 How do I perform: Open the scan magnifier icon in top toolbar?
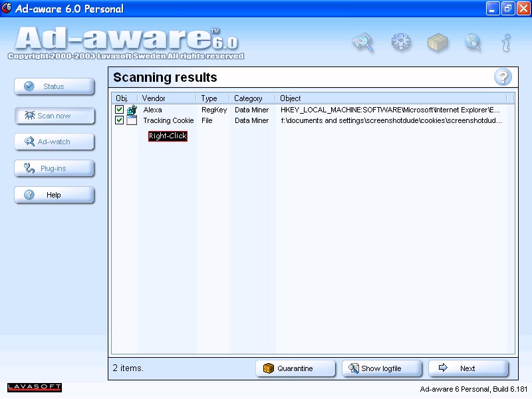363,43
